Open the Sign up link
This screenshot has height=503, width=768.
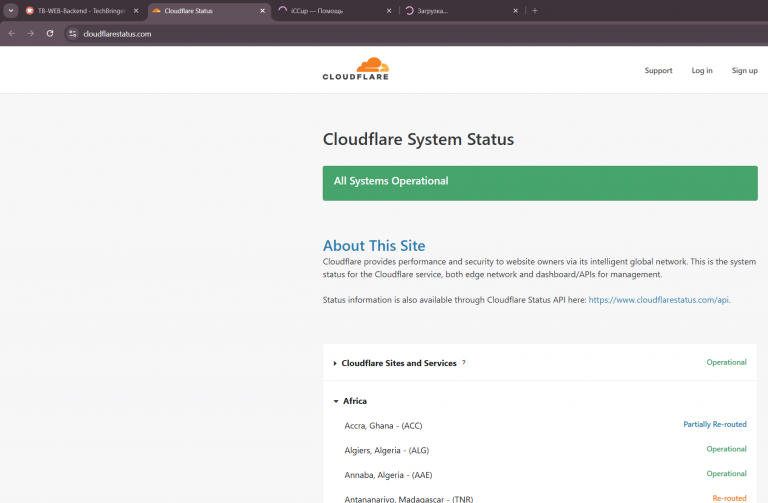pyautogui.click(x=744, y=71)
